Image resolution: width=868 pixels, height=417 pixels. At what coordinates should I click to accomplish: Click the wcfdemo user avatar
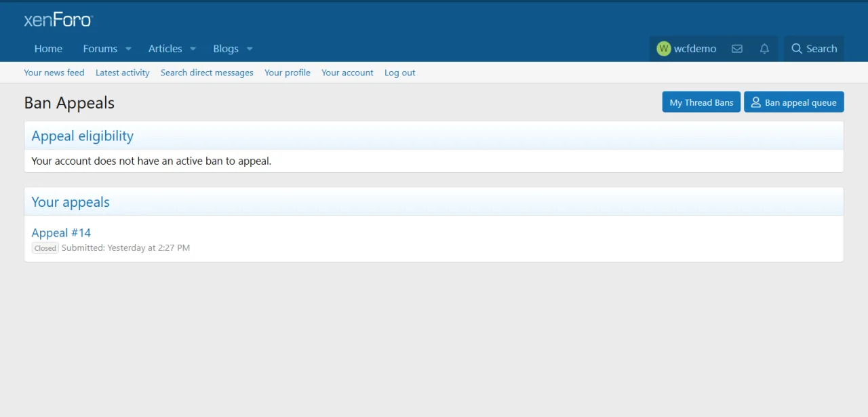pos(663,49)
